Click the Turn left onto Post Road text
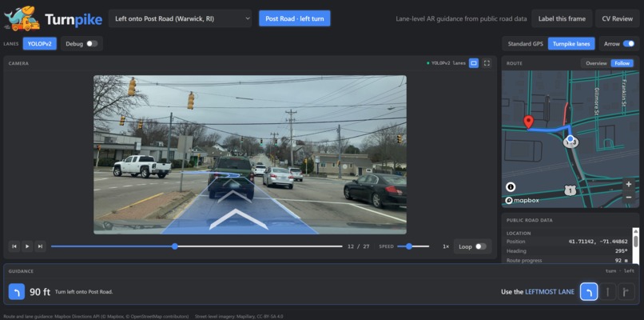This screenshot has width=644, height=320. point(84,292)
